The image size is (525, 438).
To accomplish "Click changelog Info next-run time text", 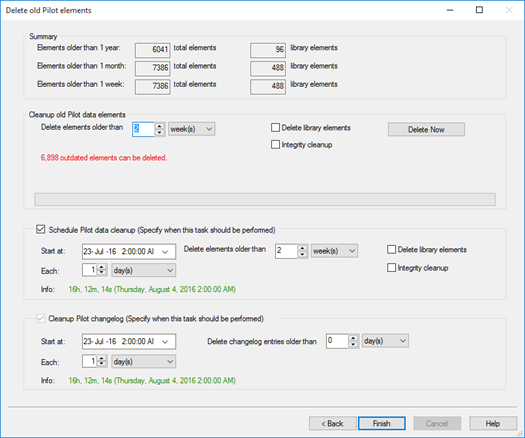I will tap(152, 381).
